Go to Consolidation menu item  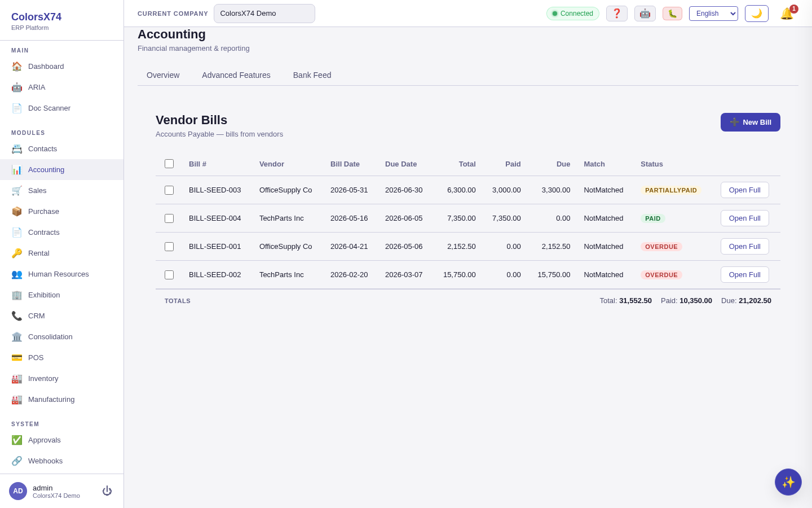click(x=61, y=336)
